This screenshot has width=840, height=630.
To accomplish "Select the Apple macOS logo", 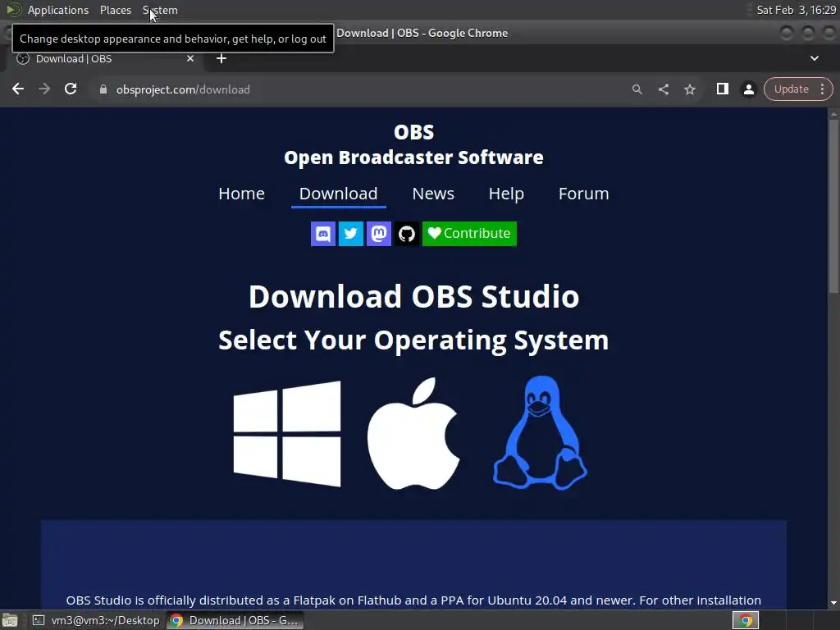I will 413,433.
